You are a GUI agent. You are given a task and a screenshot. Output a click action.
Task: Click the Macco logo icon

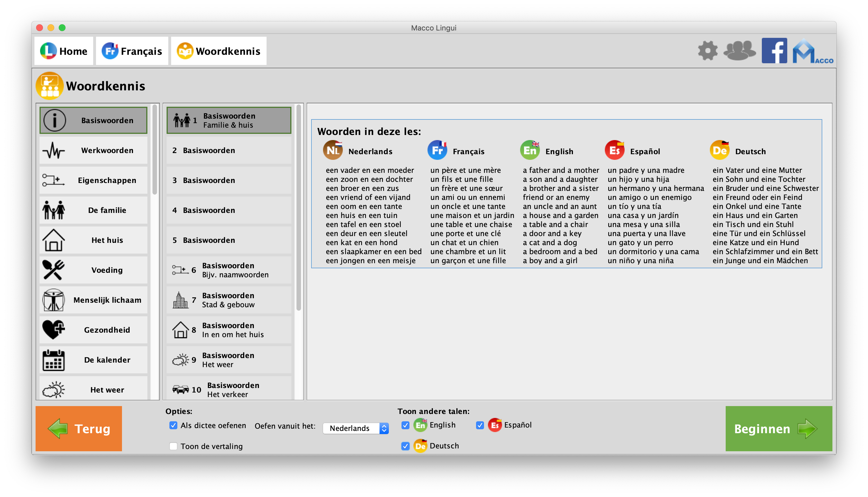point(812,52)
